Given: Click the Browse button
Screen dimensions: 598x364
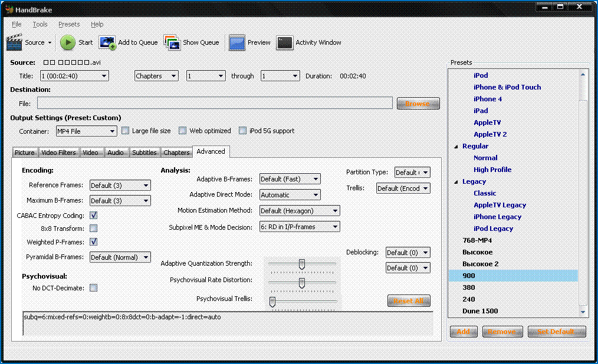Looking at the screenshot, I should (x=418, y=104).
